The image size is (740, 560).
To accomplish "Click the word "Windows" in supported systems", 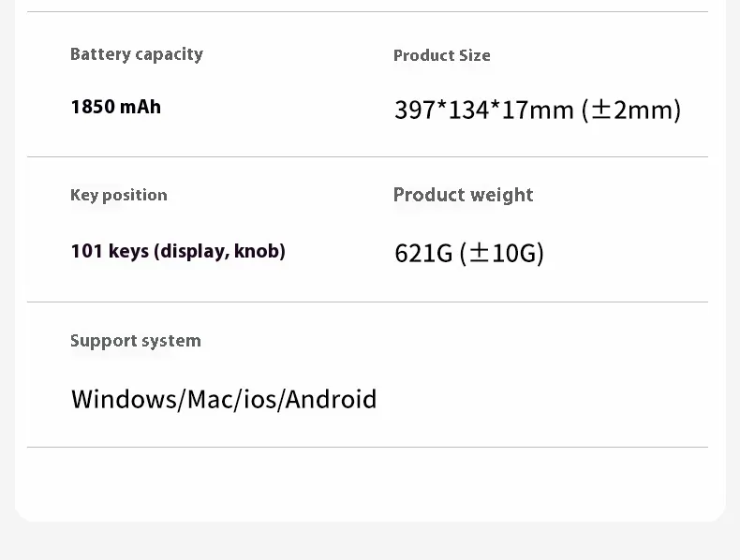I will (x=124, y=400).
